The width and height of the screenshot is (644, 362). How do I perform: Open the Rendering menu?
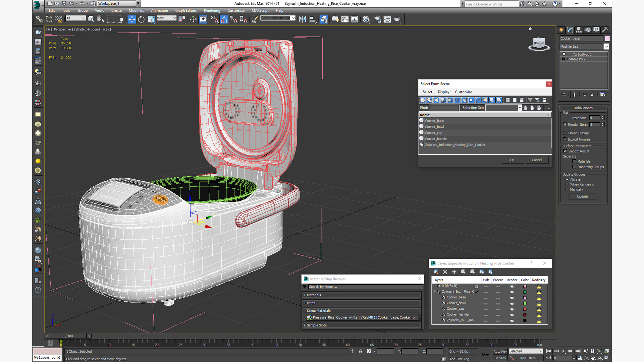coord(212,10)
